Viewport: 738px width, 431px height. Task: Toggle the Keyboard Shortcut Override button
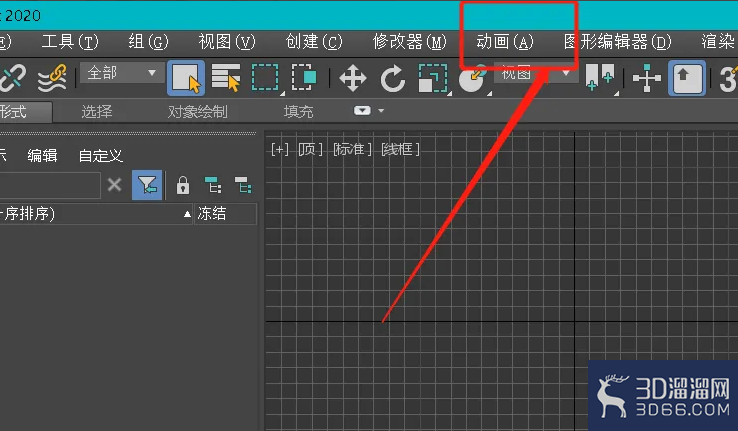(687, 78)
